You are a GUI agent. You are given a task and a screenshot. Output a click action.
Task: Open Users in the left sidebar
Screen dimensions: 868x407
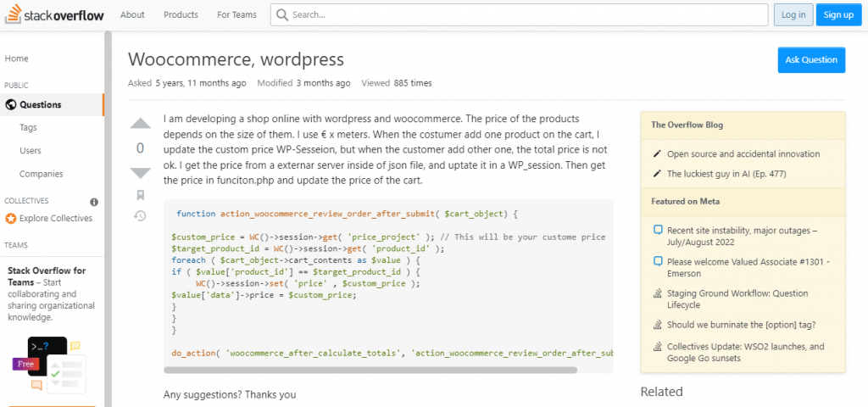31,151
